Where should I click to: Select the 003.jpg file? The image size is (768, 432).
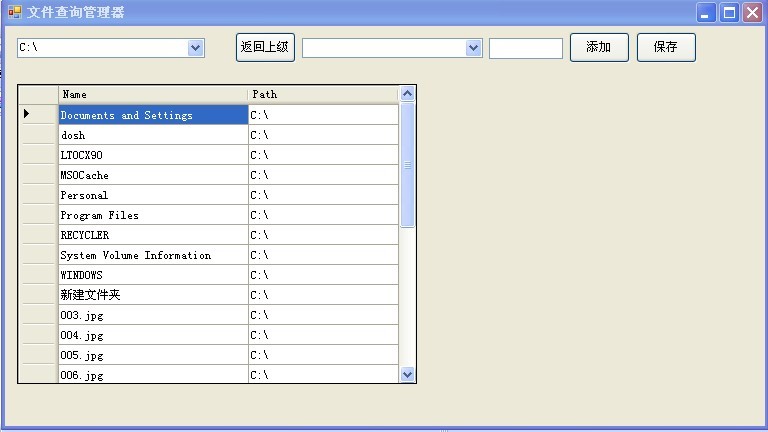[153, 315]
